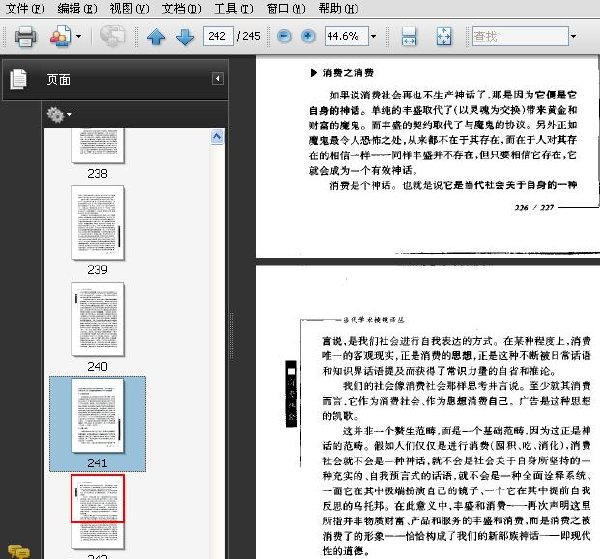Screen dimensions: 600x559
Task: Click the heading 消费之消费 in document
Action: click(348, 73)
